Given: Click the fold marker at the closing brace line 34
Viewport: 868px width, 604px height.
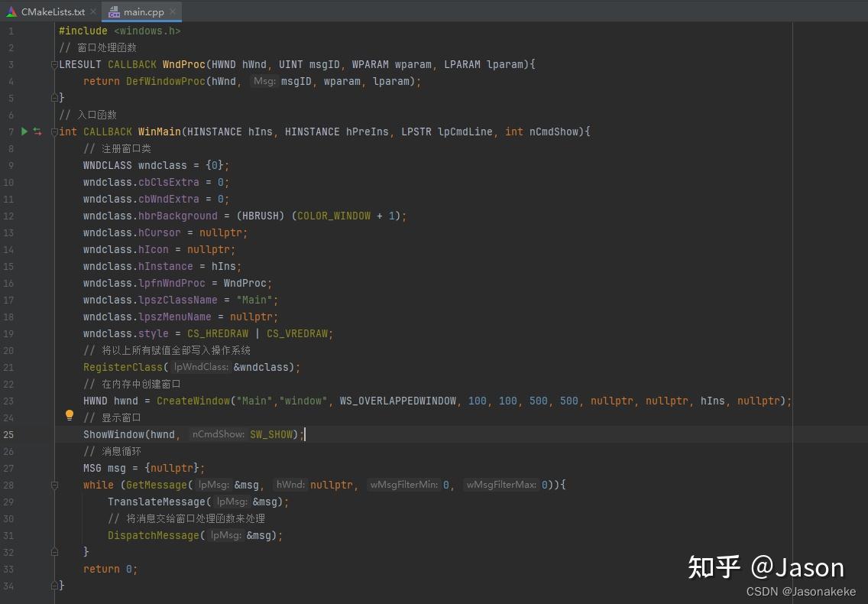Looking at the screenshot, I should 53,586.
